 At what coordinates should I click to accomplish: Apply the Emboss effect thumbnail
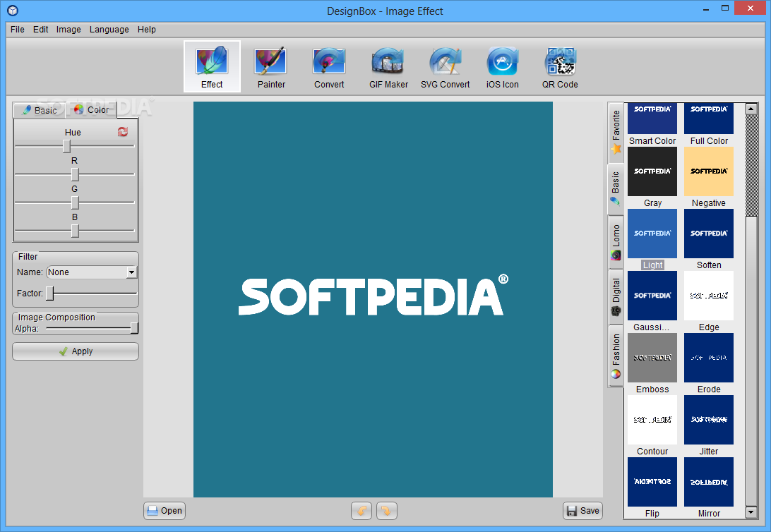652,358
